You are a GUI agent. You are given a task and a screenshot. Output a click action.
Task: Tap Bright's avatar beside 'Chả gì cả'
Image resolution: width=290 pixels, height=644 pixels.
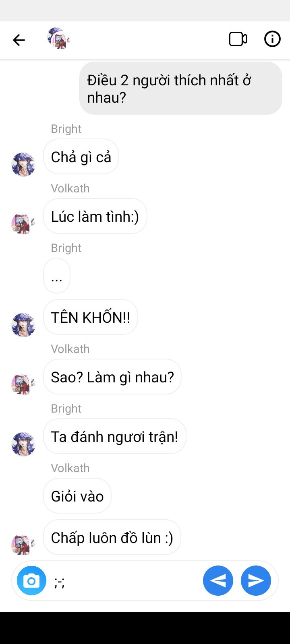tap(23, 164)
